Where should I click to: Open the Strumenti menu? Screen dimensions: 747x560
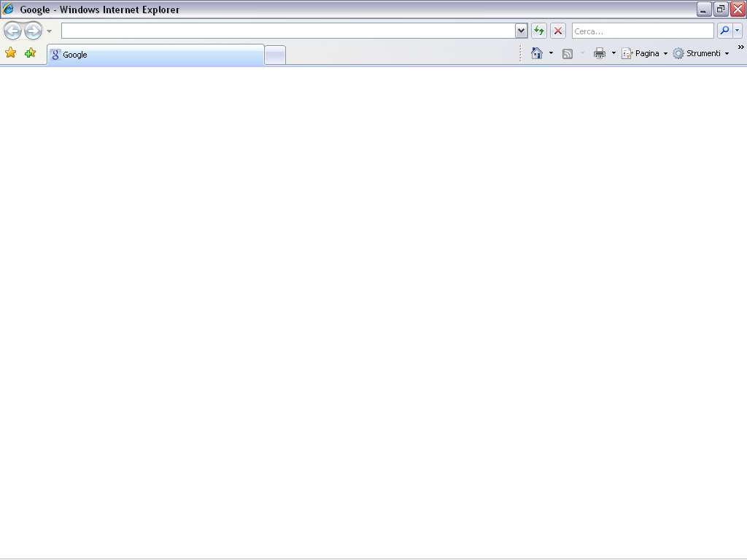coord(701,53)
